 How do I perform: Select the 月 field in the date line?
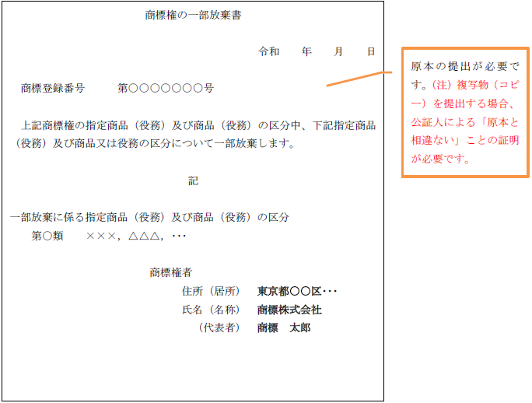pyautogui.click(x=338, y=51)
